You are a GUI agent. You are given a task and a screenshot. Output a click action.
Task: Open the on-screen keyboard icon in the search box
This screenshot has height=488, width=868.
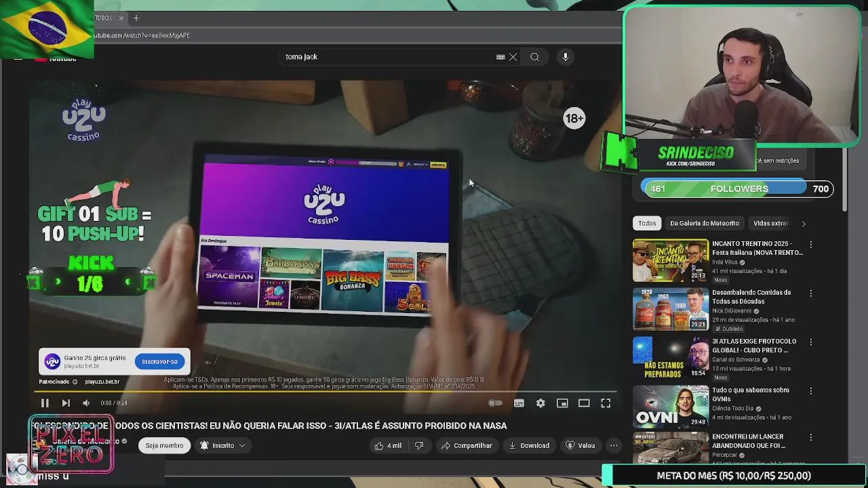(x=500, y=57)
